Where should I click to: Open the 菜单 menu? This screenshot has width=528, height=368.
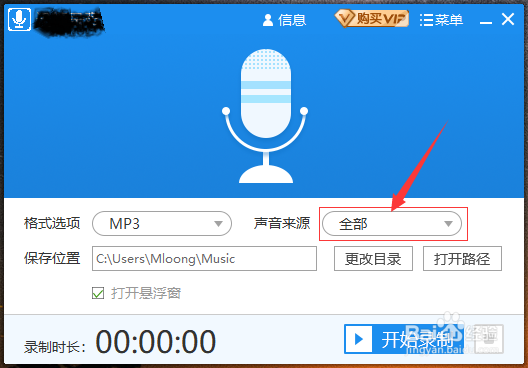pos(441,20)
